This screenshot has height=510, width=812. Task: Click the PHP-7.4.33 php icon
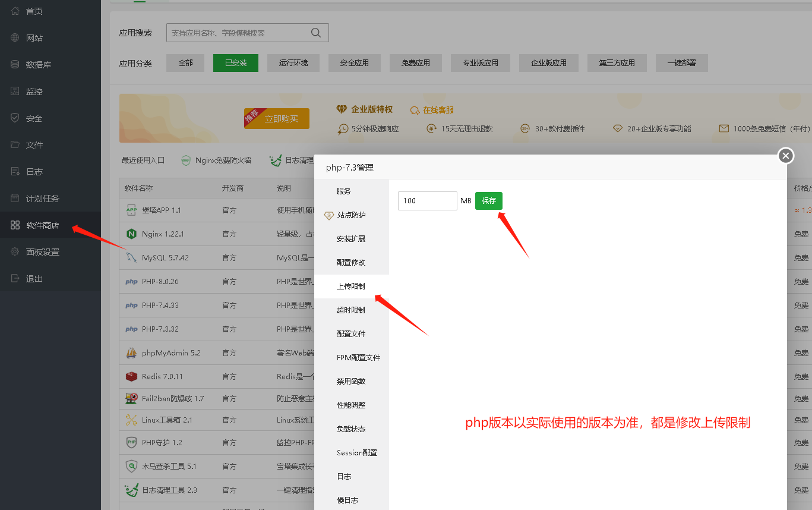[131, 306]
